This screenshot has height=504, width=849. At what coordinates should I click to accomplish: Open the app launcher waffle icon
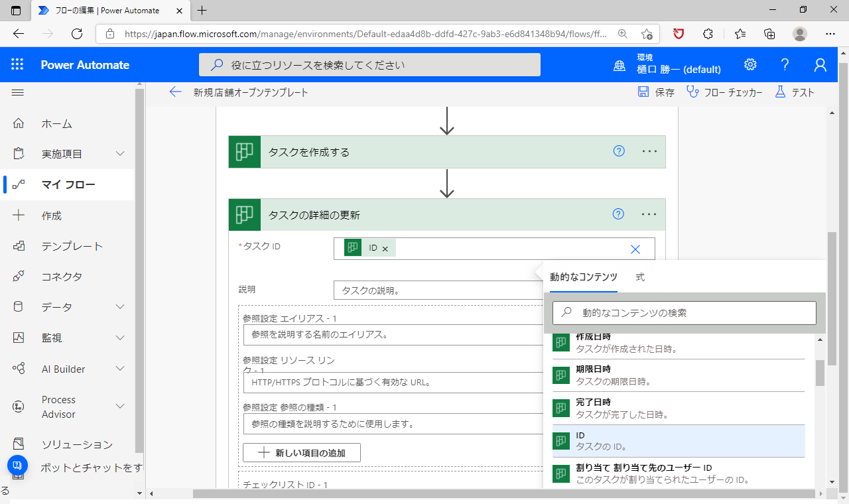(x=17, y=64)
